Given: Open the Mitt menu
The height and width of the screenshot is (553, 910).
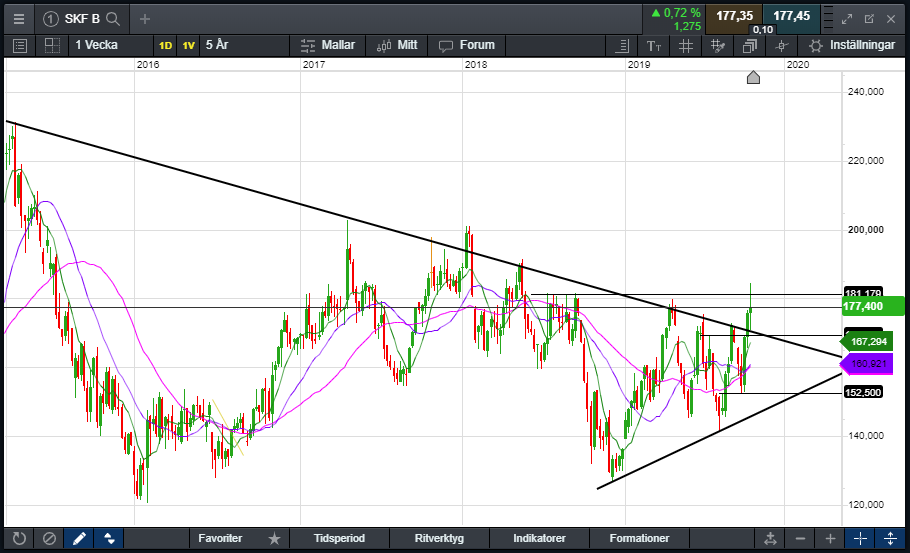Looking at the screenshot, I should [397, 45].
